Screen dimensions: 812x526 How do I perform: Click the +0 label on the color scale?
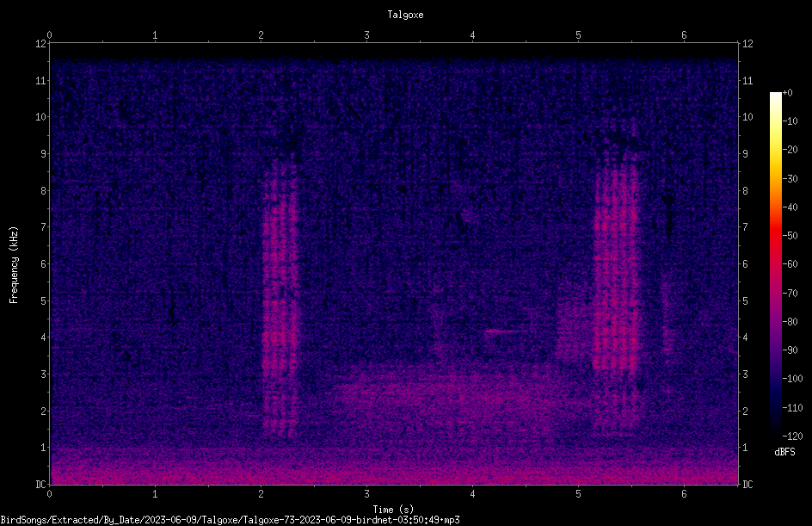[787, 93]
